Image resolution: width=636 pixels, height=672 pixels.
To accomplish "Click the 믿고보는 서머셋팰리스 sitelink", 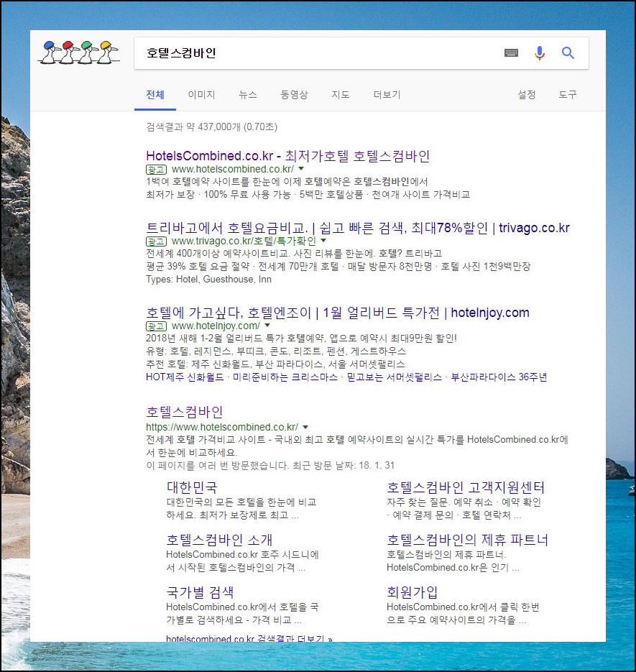I will coord(395,377).
